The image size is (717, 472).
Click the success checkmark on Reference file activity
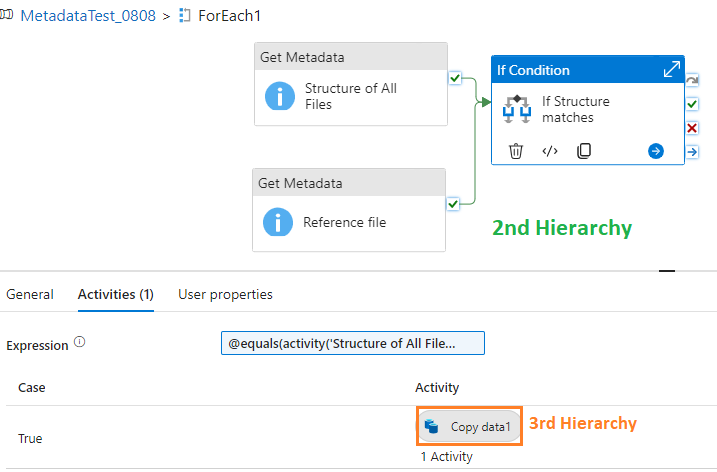pos(453,204)
